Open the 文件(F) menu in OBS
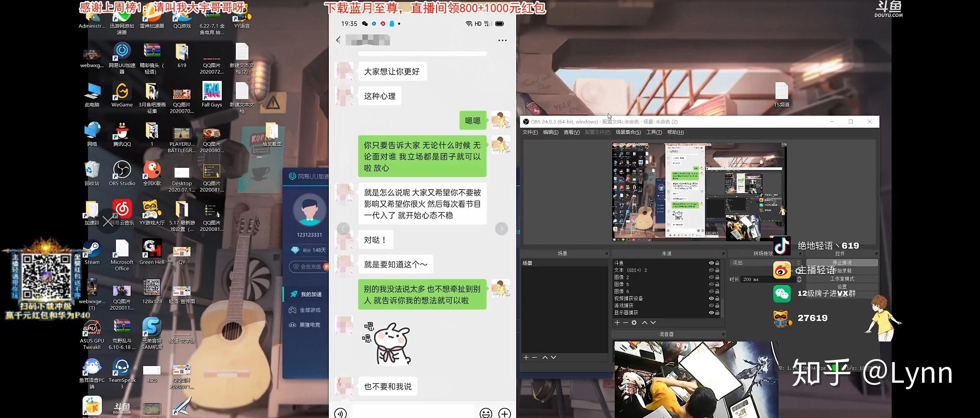 (x=530, y=132)
